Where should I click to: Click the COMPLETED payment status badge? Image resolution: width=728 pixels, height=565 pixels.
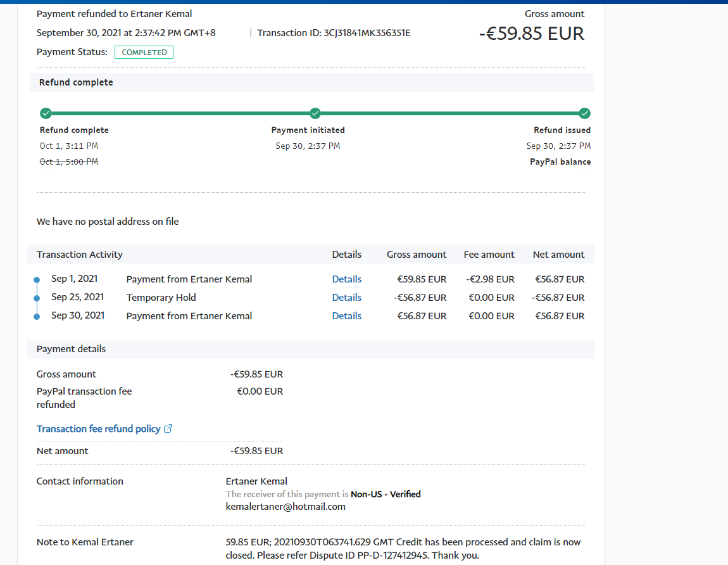point(144,53)
